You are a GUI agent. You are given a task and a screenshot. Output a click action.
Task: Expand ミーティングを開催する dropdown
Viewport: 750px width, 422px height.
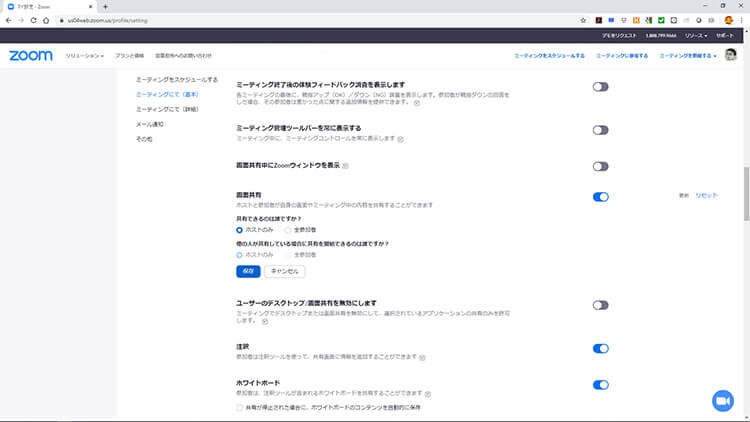click(x=688, y=55)
